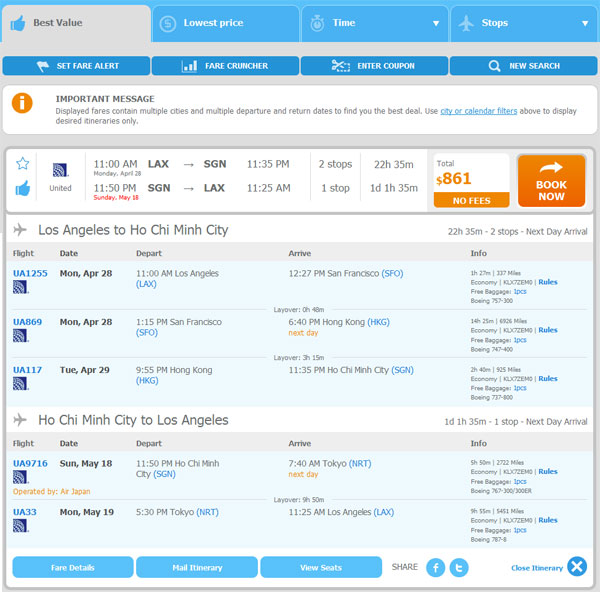Click the flag icon in Set Fare Alert
The width and height of the screenshot is (600, 595).
click(x=42, y=66)
